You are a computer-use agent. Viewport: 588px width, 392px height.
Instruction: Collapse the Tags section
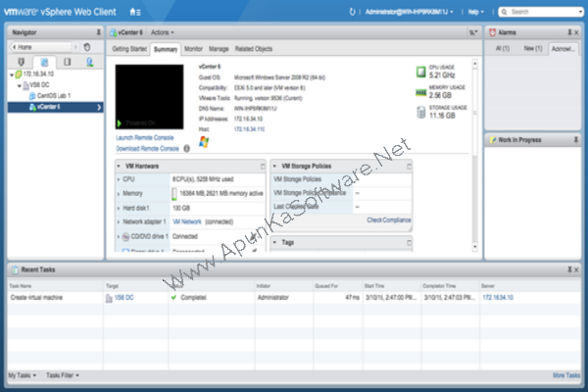[274, 243]
